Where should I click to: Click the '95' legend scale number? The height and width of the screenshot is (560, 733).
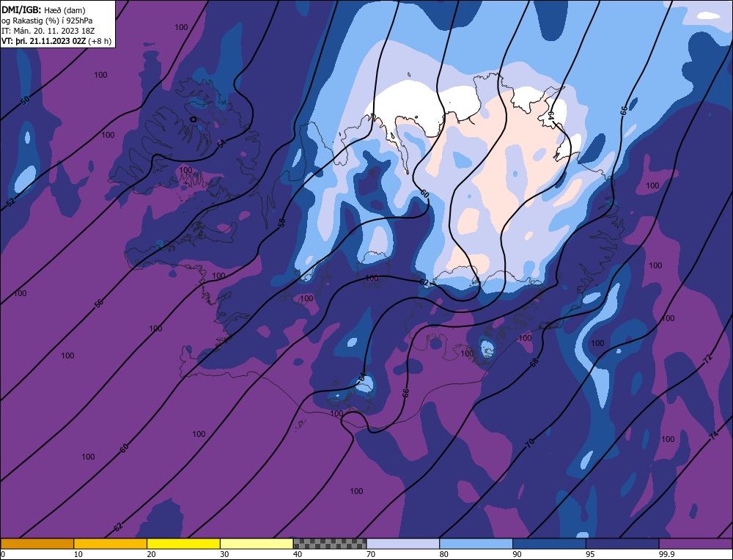pyautogui.click(x=590, y=554)
